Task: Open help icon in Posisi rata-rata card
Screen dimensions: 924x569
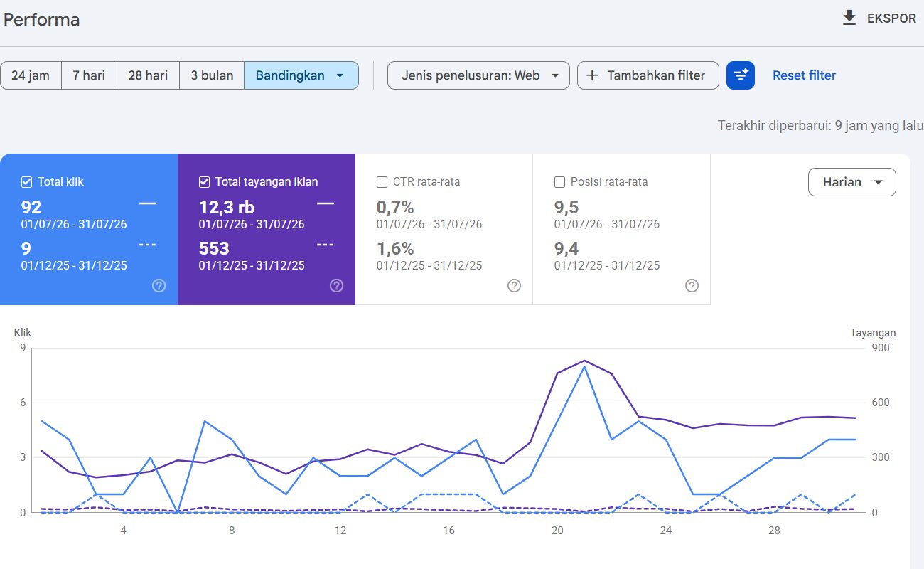Action: pyautogui.click(x=692, y=286)
